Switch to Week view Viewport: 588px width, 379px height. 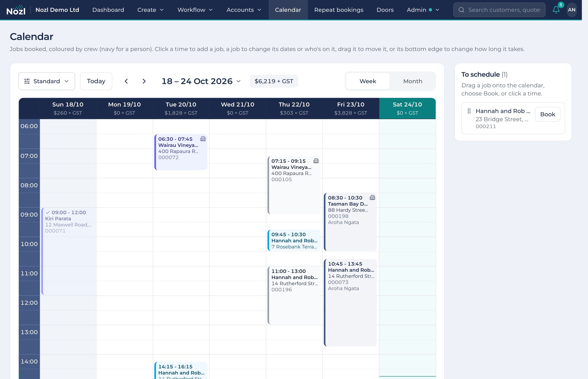tap(367, 81)
